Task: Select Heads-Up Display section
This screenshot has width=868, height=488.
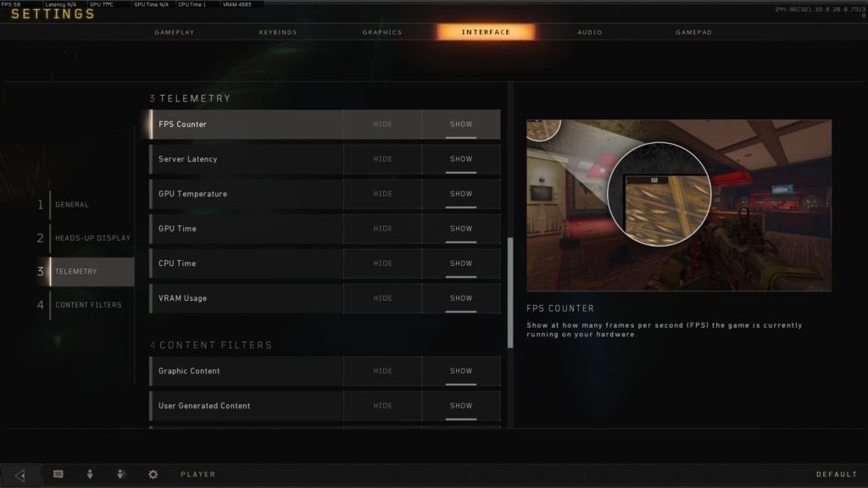Action: tap(92, 238)
